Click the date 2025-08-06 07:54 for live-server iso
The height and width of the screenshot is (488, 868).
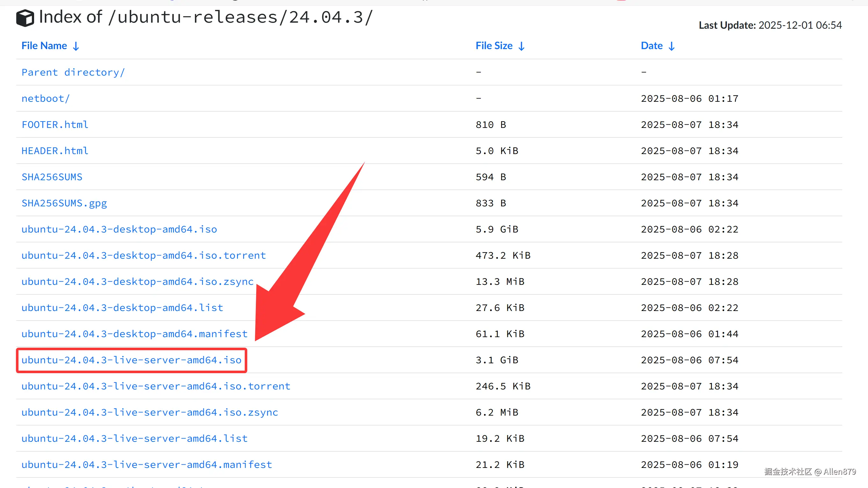690,360
